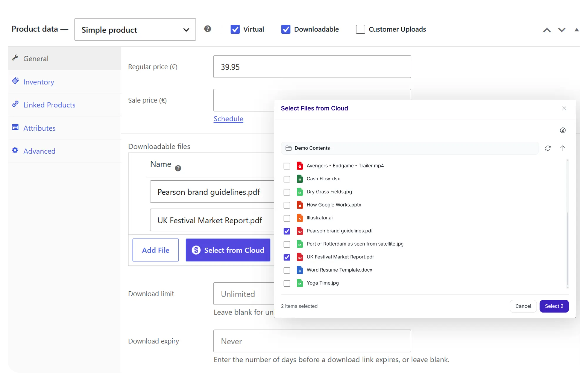The image size is (588, 388).
Task: Move Product data panel up
Action: click(547, 30)
